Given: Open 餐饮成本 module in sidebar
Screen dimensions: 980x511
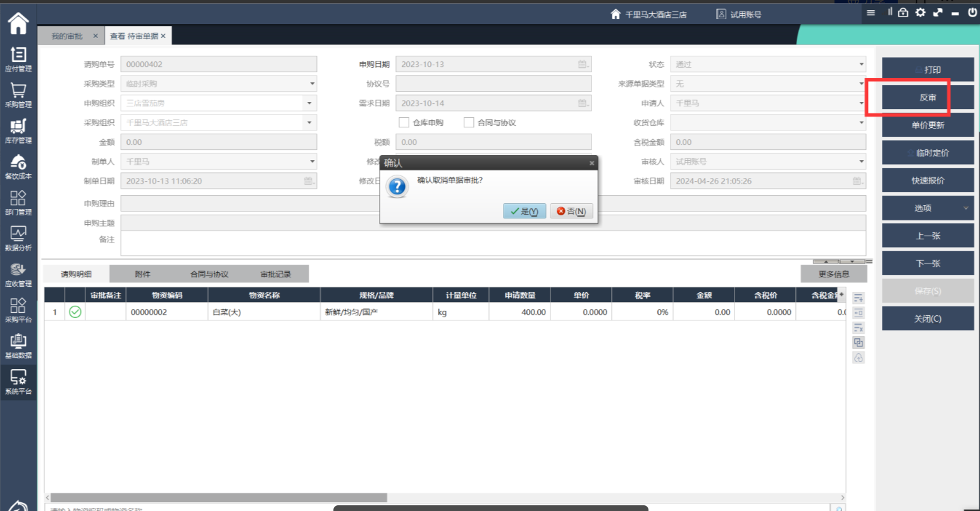Looking at the screenshot, I should (x=18, y=166).
